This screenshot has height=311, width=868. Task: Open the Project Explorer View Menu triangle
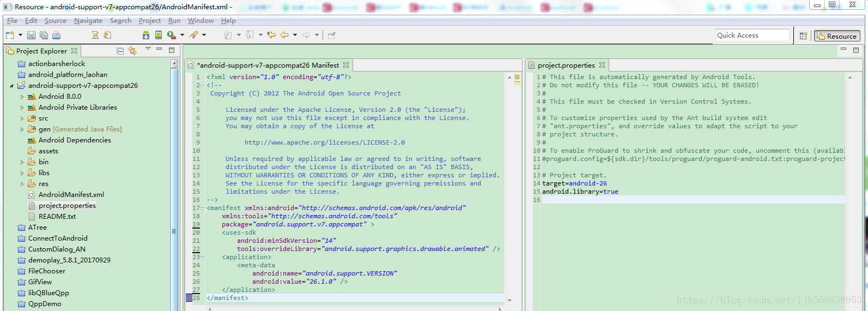pyautogui.click(x=148, y=49)
